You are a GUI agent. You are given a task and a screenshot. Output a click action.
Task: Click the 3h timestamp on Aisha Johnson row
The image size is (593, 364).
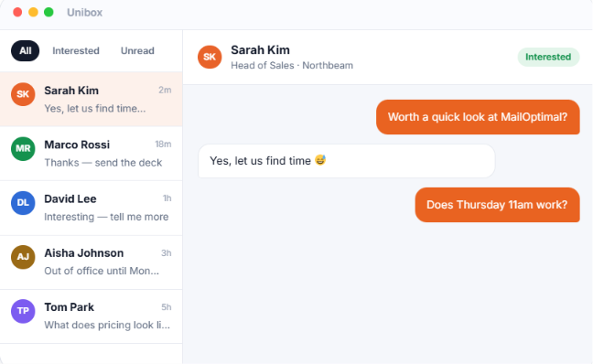(167, 252)
